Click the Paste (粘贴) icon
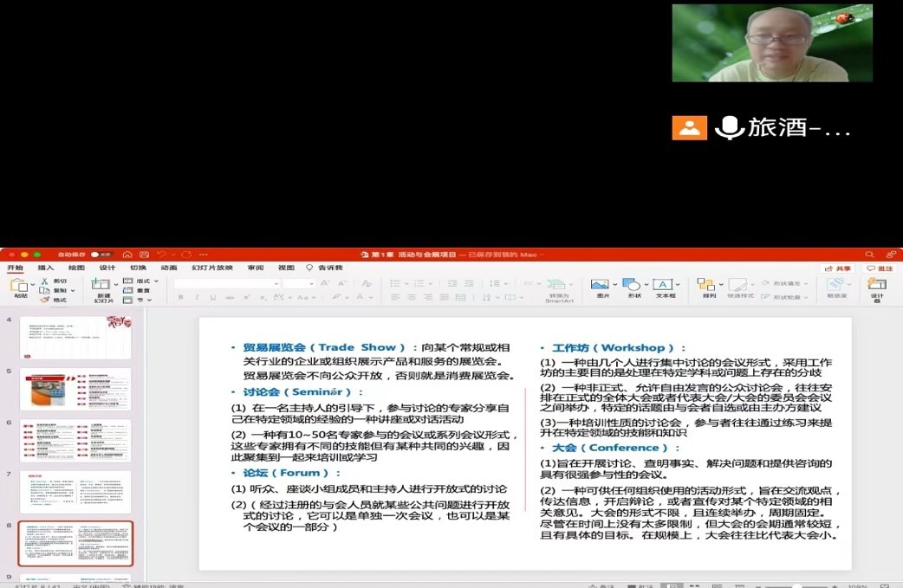903x588 pixels. [18, 285]
